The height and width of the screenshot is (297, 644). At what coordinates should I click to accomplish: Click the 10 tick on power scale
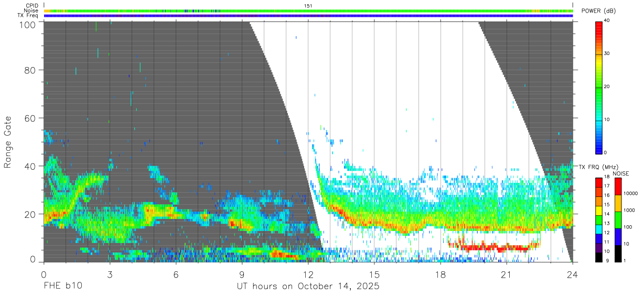coord(607,120)
